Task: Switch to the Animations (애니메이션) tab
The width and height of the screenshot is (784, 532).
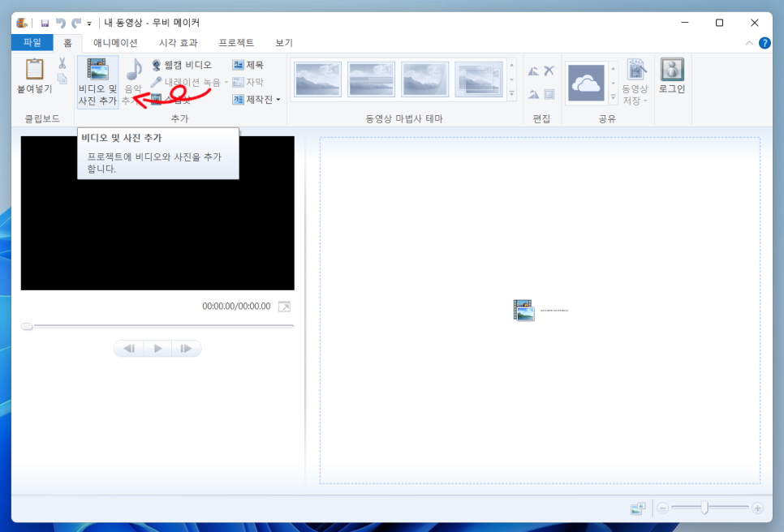Action: pyautogui.click(x=115, y=43)
